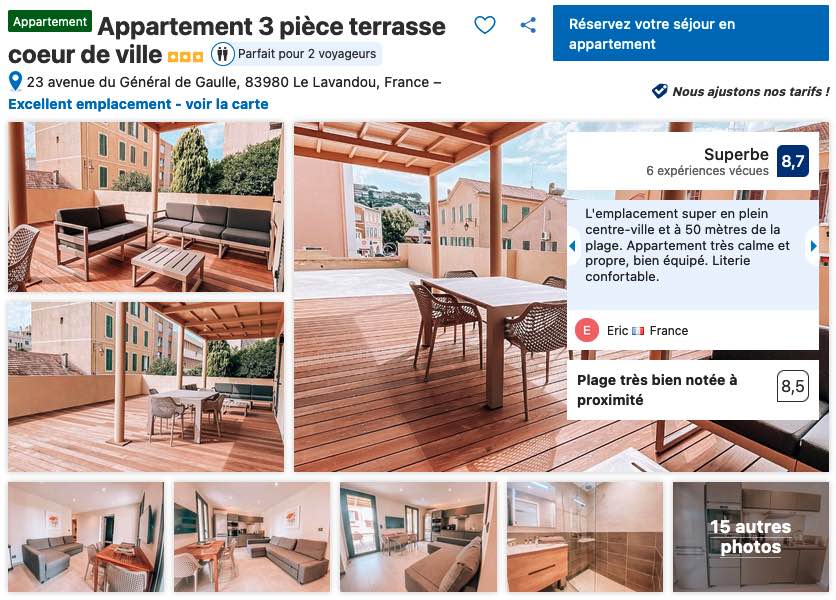Click Réservez votre séjour en appartement button
This screenshot has width=836, height=600.
point(690,34)
